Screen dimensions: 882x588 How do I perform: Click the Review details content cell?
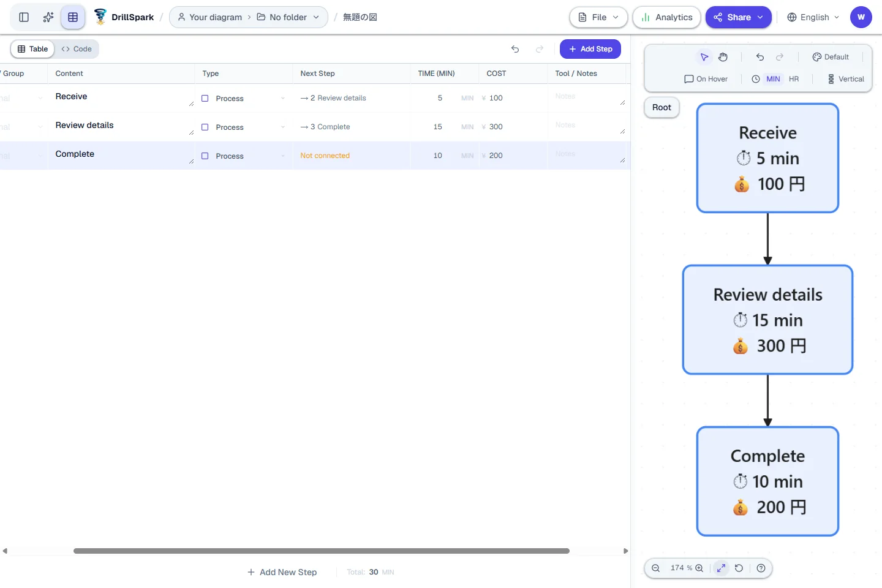click(121, 127)
